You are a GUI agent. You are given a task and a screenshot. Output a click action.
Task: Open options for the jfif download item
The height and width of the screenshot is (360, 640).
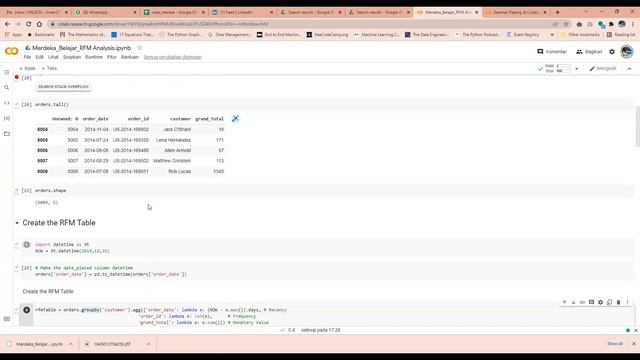[148, 344]
